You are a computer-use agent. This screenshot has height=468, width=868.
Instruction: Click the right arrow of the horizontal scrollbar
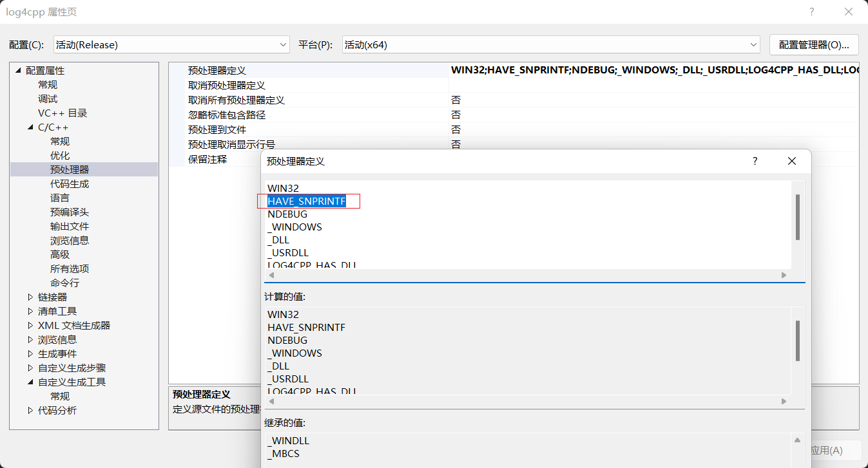tap(784, 276)
